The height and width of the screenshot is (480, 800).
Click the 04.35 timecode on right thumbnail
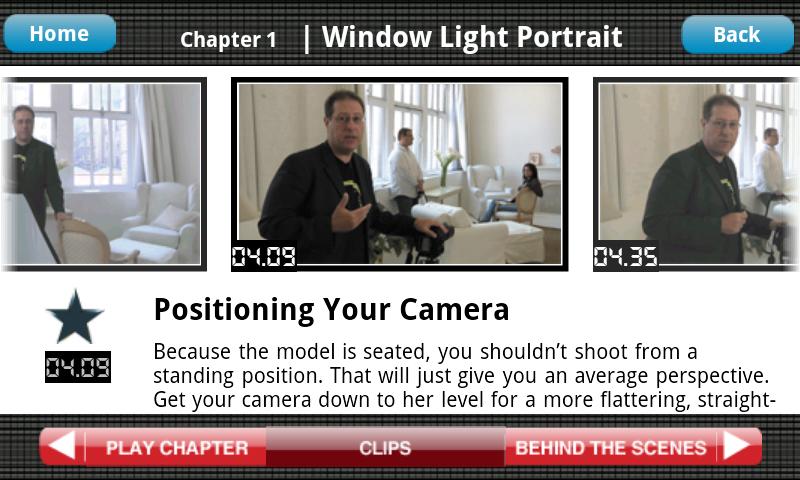(x=626, y=256)
